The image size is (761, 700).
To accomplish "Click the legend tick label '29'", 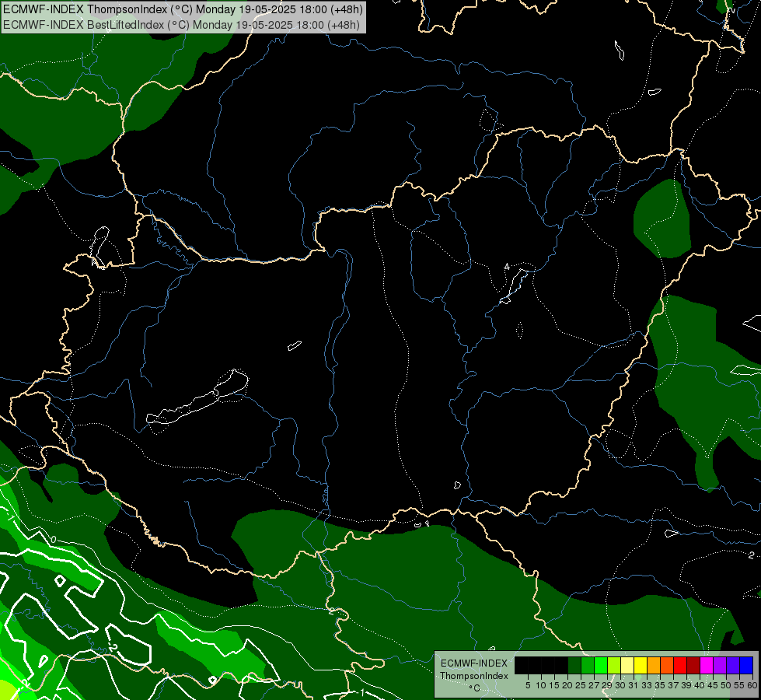I will [x=607, y=685].
